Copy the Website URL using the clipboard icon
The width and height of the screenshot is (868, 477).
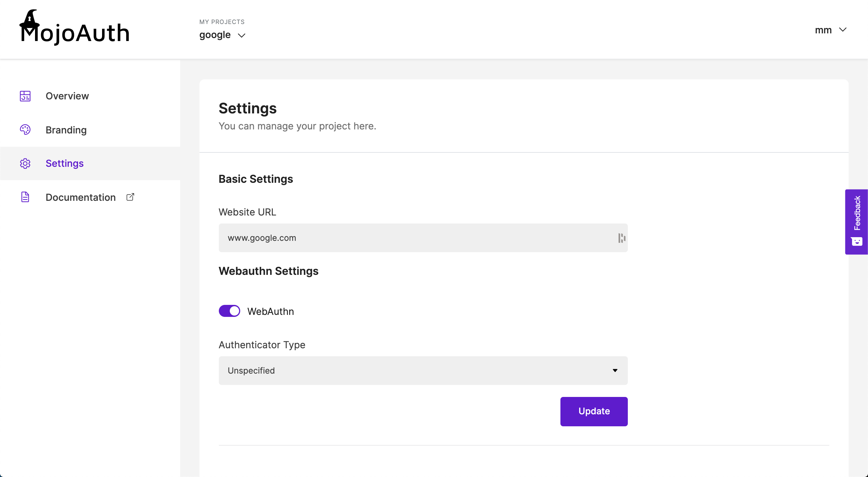(621, 238)
